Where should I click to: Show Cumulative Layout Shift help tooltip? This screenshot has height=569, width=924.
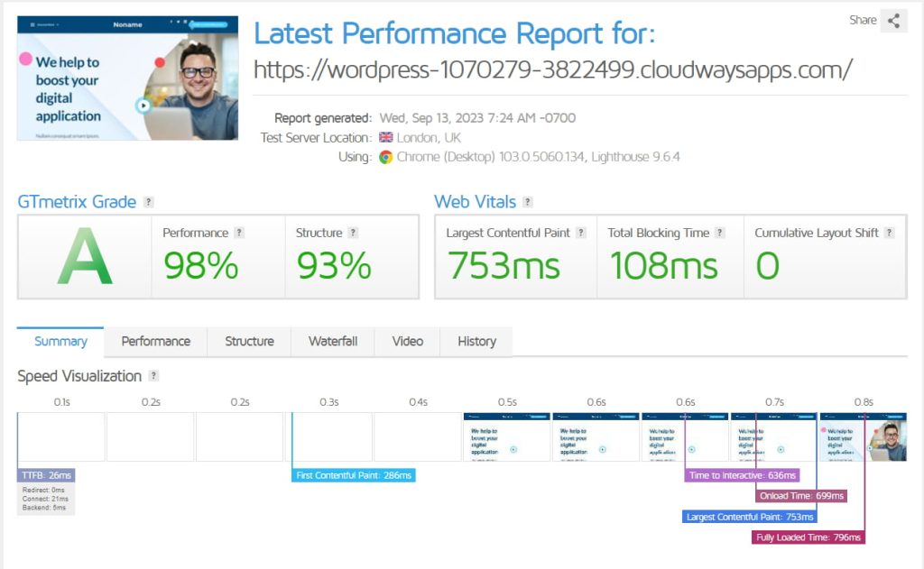tap(889, 233)
